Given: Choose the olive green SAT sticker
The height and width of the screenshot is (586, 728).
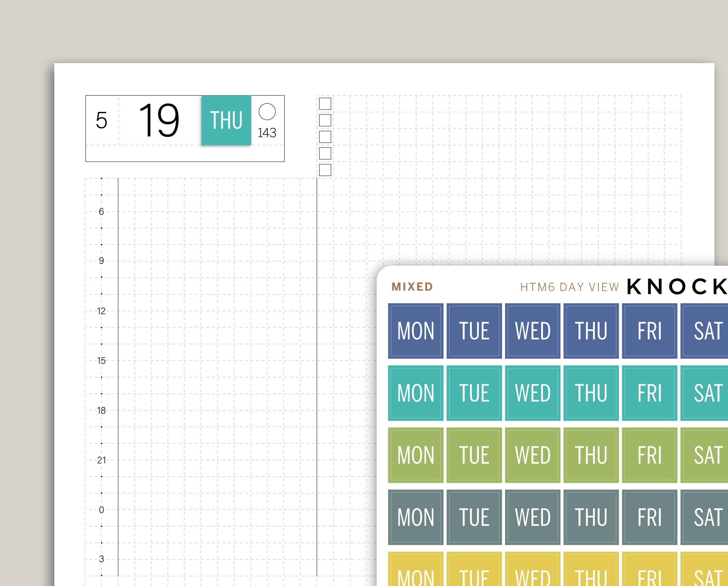Looking at the screenshot, I should 706,455.
